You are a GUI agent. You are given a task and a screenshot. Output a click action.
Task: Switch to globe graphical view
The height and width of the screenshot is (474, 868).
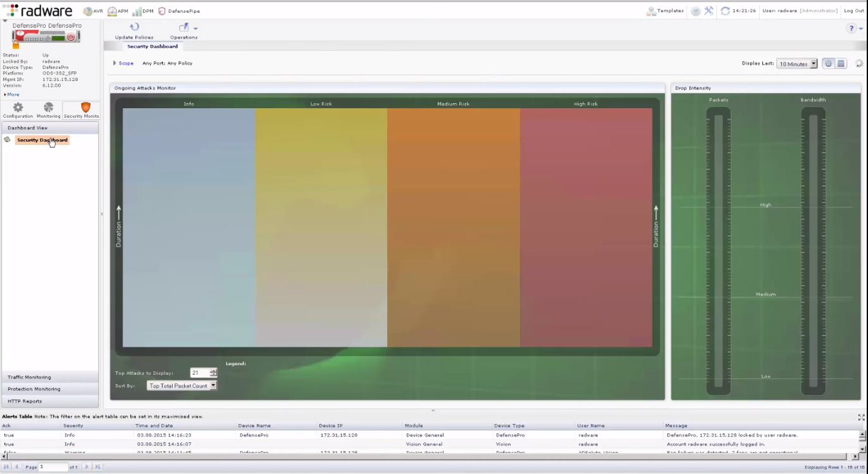tap(828, 63)
